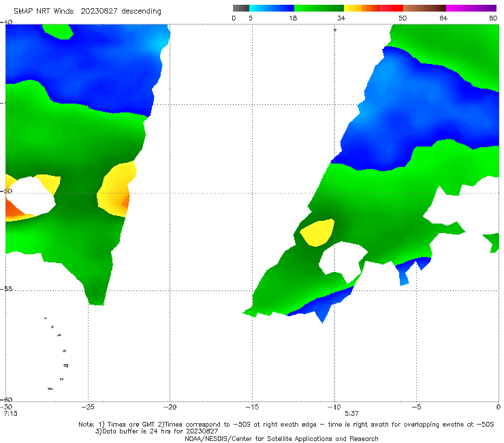The width and height of the screenshot is (504, 443).
Task: Select the date 20230827 in the title
Action: pos(99,11)
